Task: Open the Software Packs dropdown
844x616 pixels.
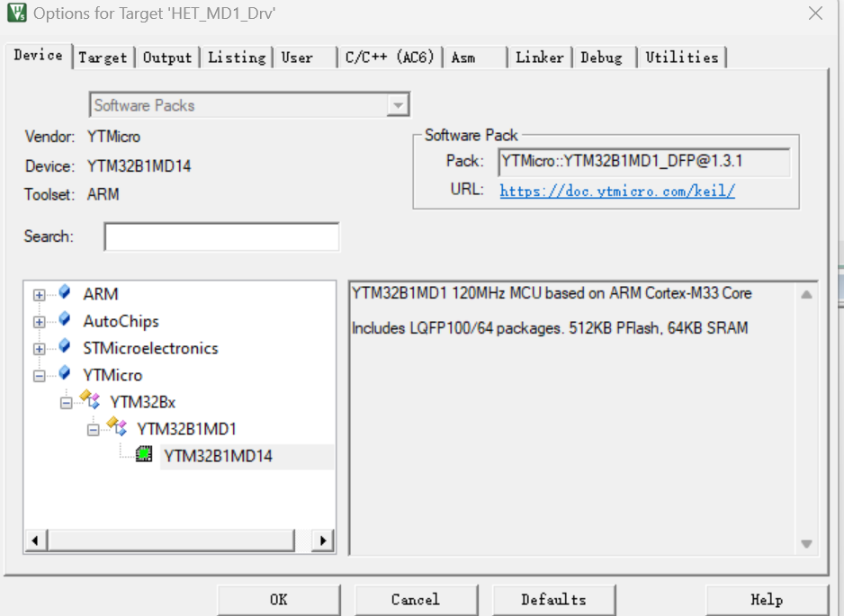Action: coord(398,105)
